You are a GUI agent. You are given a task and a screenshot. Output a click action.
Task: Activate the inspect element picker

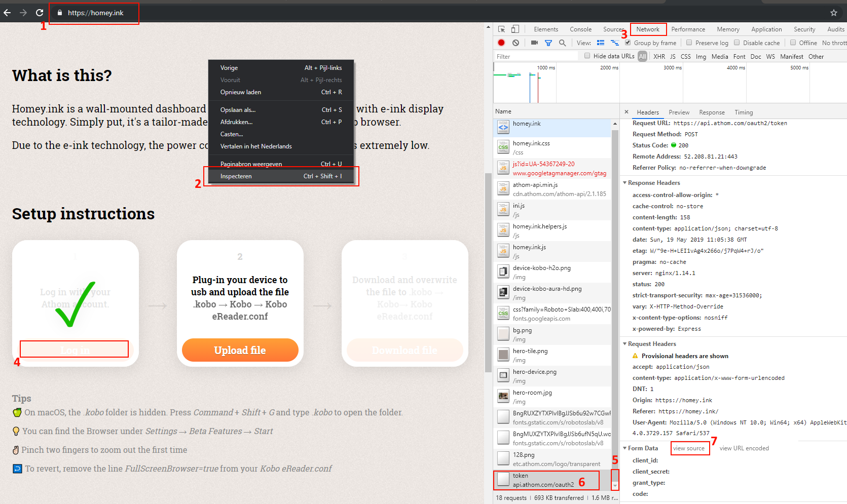[501, 29]
